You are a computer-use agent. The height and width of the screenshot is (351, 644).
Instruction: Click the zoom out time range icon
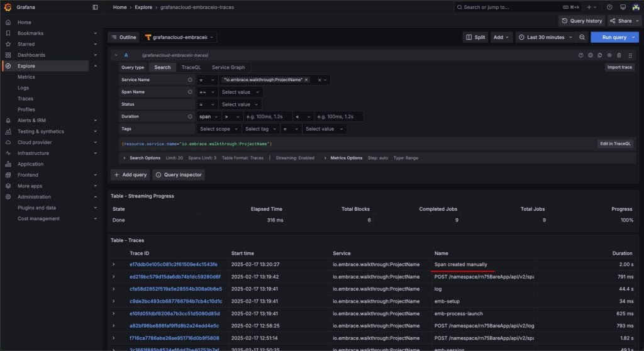(x=582, y=37)
